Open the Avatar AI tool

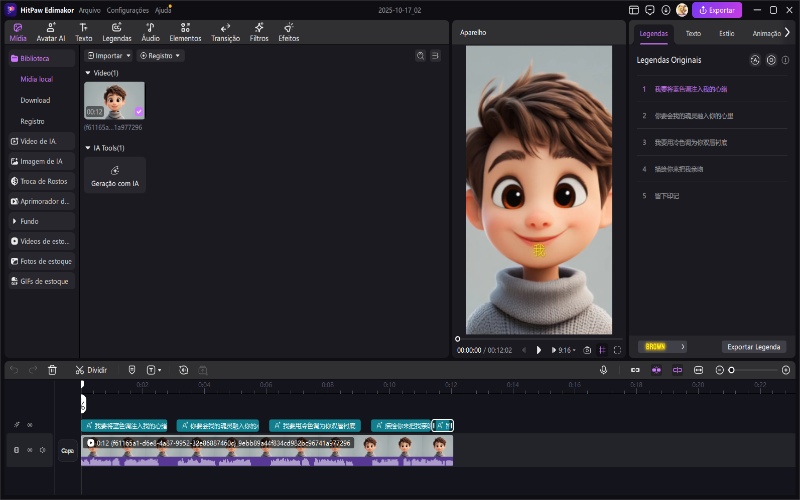[x=51, y=32]
